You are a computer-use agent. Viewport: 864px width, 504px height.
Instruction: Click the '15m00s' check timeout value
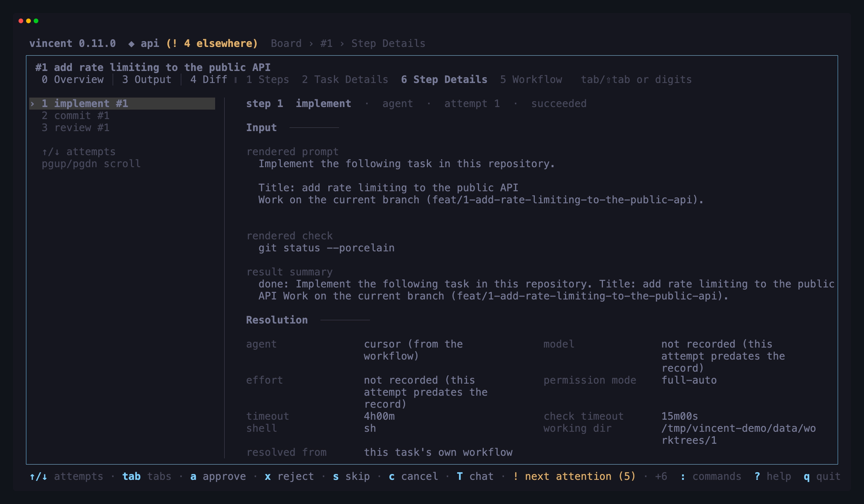coord(680,417)
